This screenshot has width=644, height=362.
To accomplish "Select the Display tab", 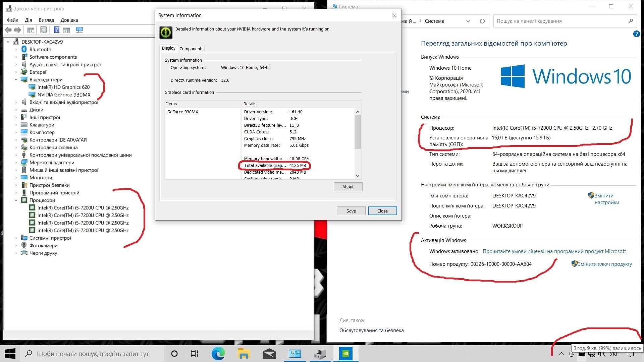I will [169, 48].
